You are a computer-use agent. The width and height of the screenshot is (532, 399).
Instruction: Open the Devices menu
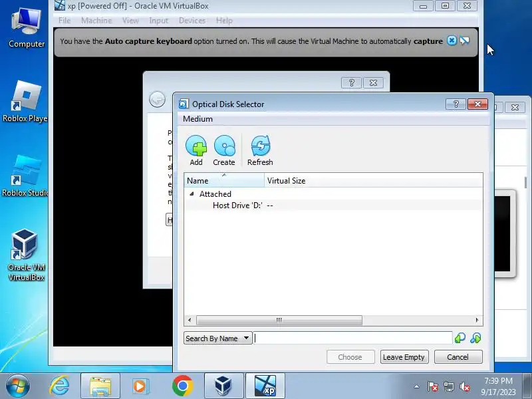(192, 21)
